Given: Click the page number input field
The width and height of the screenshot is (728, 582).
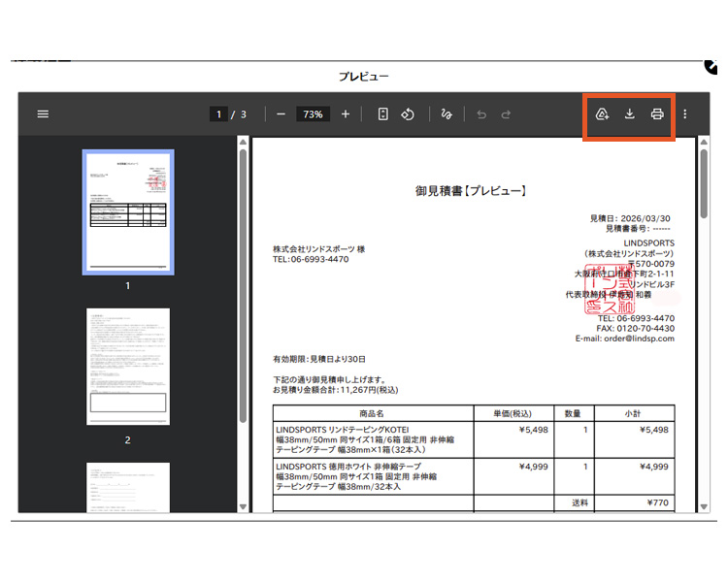Looking at the screenshot, I should (x=219, y=113).
